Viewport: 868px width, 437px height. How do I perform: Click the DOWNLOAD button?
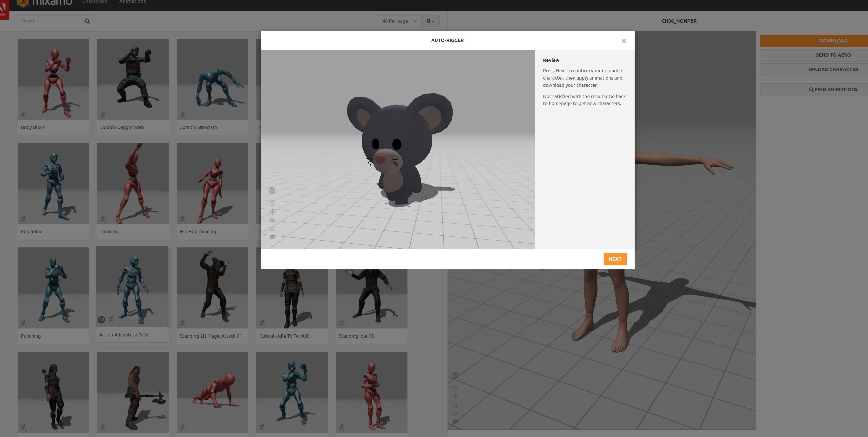point(814,41)
